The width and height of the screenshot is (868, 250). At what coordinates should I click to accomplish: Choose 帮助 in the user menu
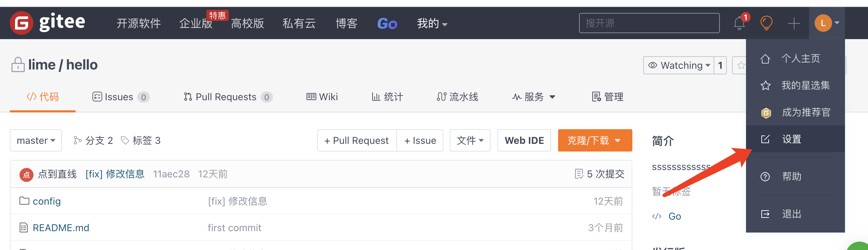(795, 177)
